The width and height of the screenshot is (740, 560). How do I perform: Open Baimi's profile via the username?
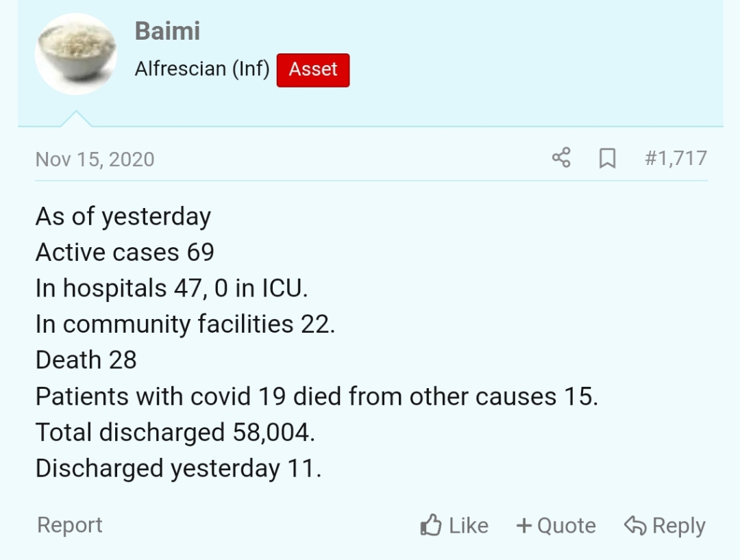point(167,31)
